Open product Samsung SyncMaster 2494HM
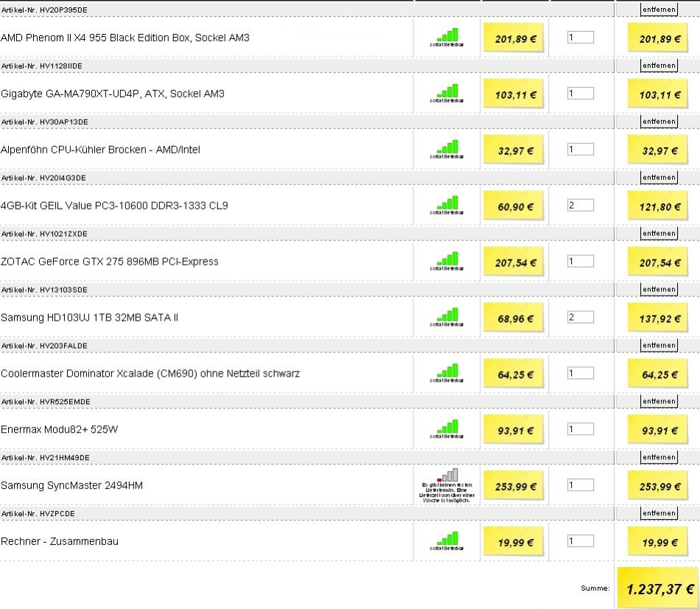The height and width of the screenshot is (609, 700). pyautogui.click(x=72, y=486)
